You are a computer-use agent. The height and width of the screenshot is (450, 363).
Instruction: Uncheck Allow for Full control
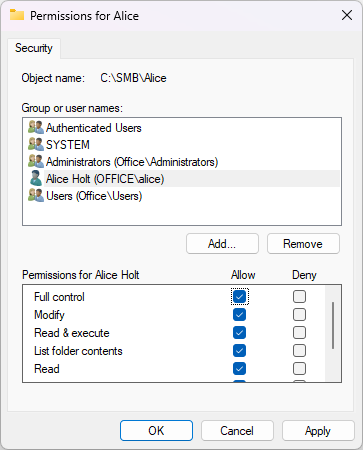coord(239,296)
